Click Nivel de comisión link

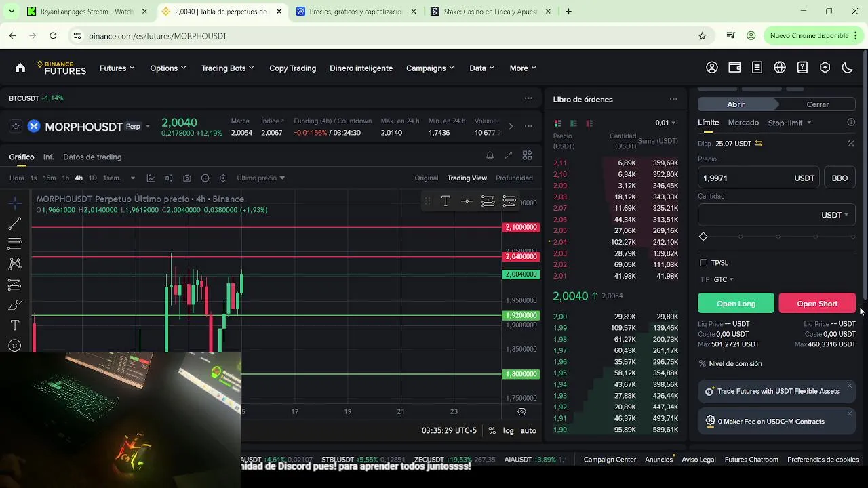pos(735,364)
